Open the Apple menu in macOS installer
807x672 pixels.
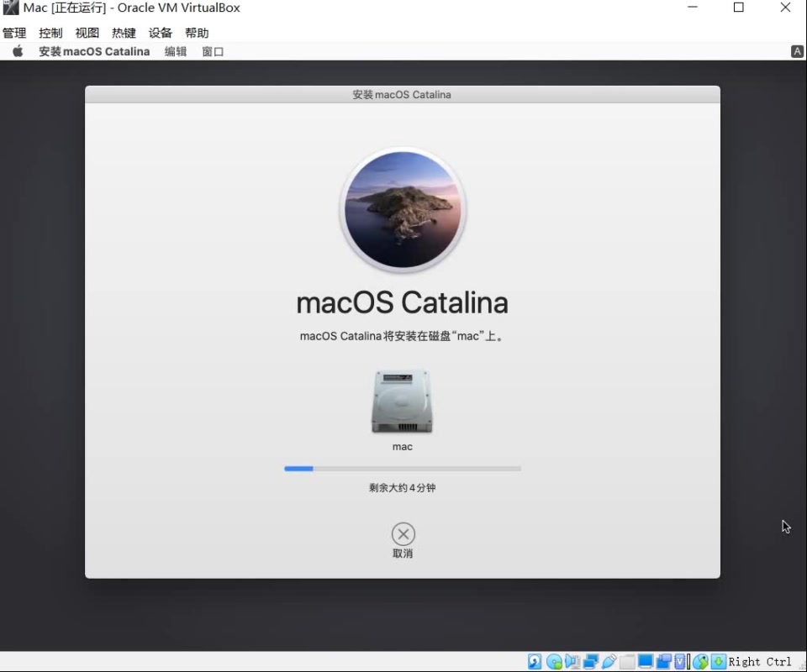pos(17,51)
